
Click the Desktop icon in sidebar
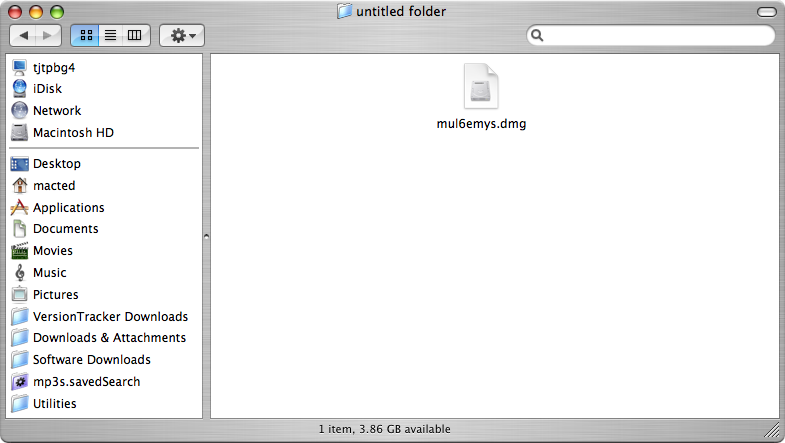point(19,164)
